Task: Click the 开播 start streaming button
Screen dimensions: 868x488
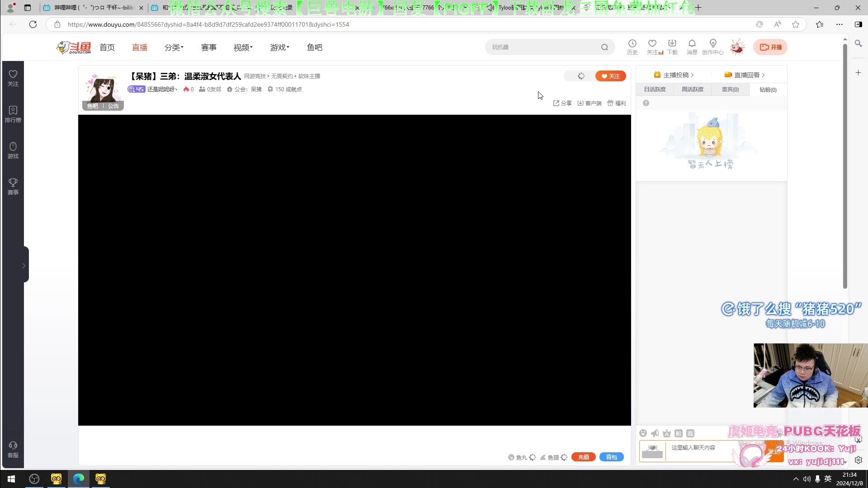Action: tap(770, 47)
